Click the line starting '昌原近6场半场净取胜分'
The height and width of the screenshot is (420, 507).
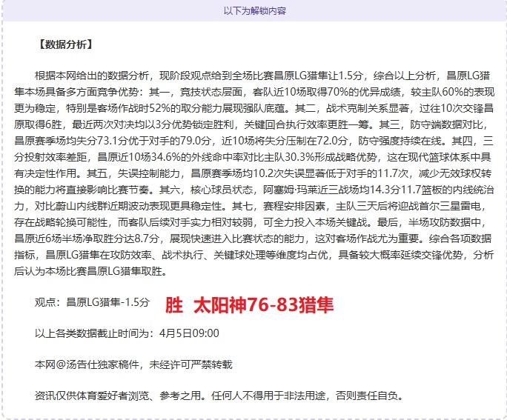click(253, 239)
